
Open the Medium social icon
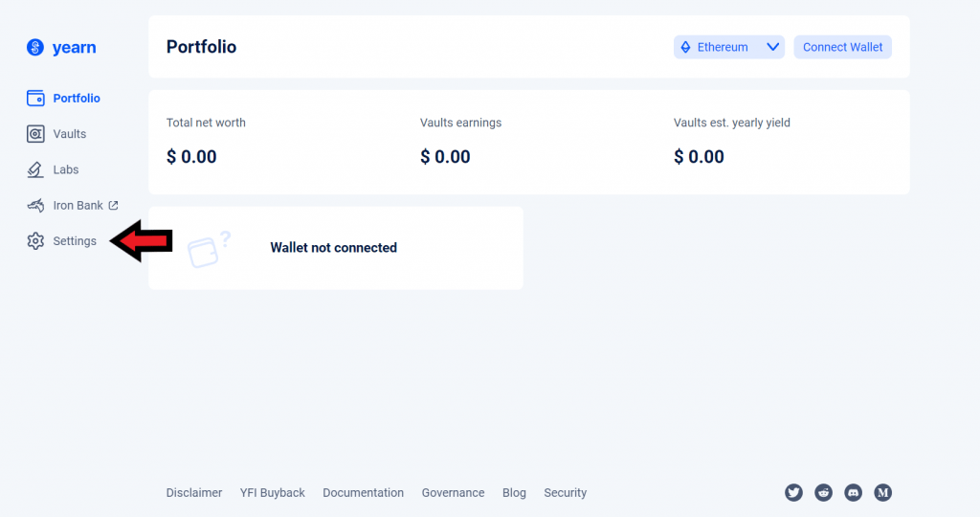click(x=883, y=493)
